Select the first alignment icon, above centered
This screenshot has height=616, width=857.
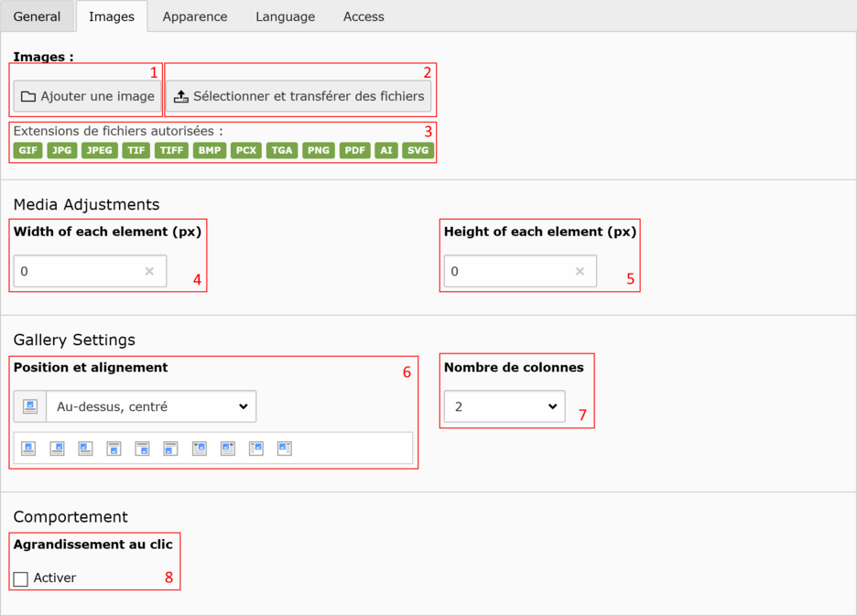(28, 448)
